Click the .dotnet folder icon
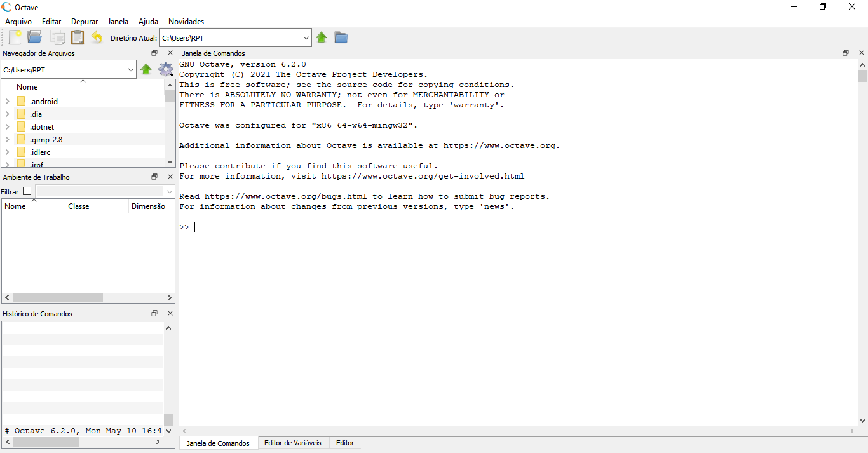868x453 pixels. 21,126
